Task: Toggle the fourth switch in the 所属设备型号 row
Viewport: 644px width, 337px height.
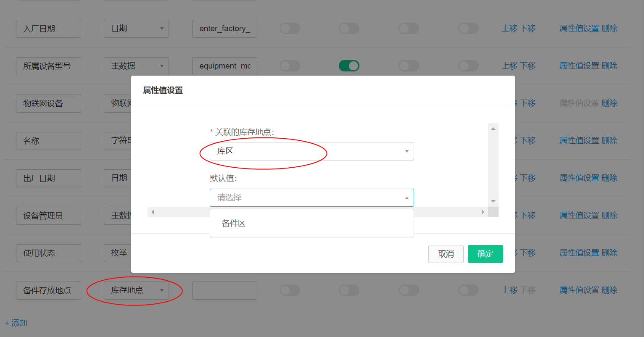Action: [468, 66]
